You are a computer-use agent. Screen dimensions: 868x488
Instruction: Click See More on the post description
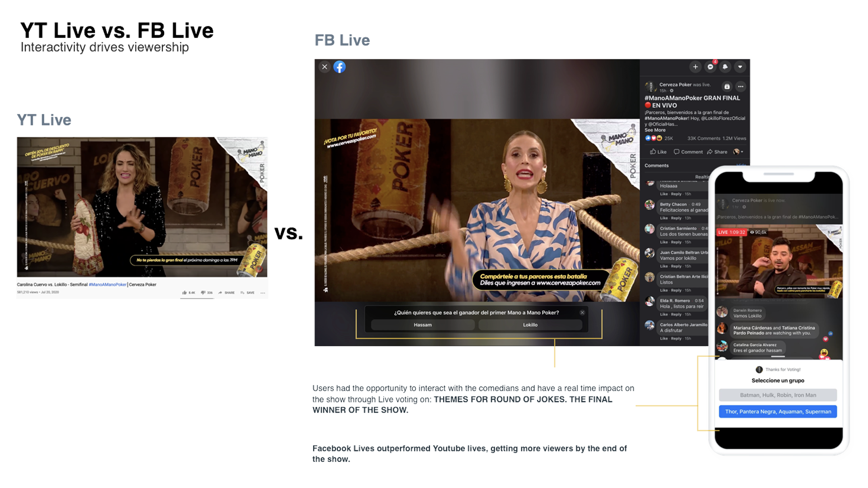[x=655, y=130]
